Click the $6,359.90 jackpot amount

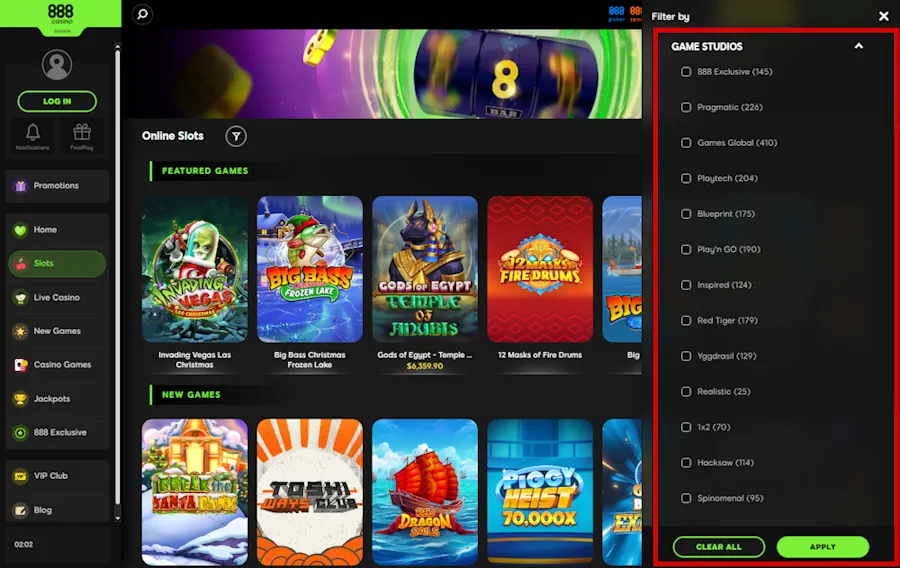coord(425,366)
